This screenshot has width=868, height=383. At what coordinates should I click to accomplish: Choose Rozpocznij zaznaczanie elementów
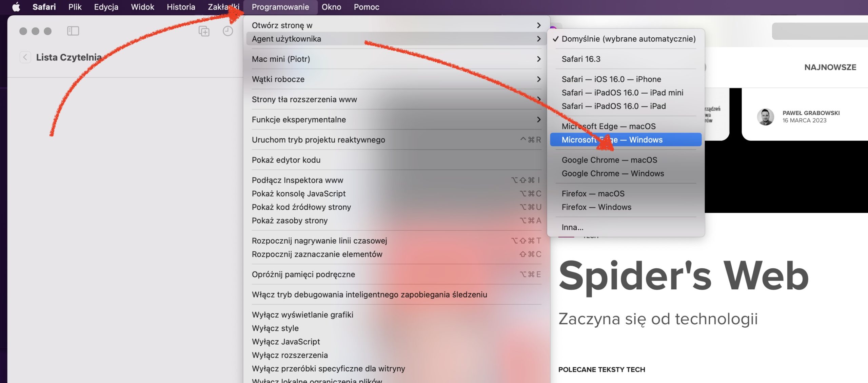pos(396,254)
